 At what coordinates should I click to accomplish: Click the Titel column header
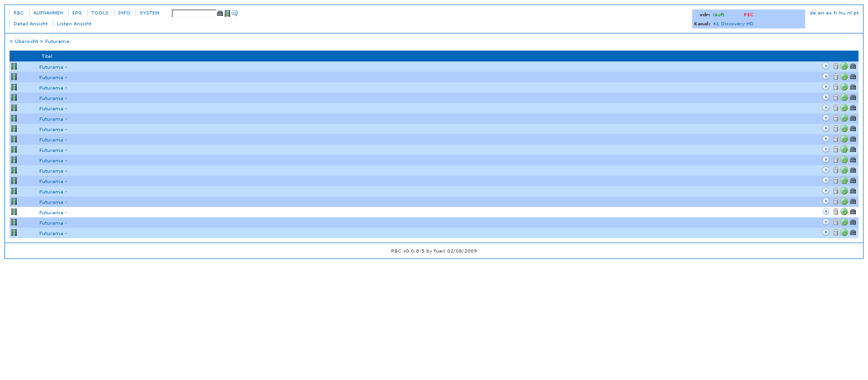47,56
